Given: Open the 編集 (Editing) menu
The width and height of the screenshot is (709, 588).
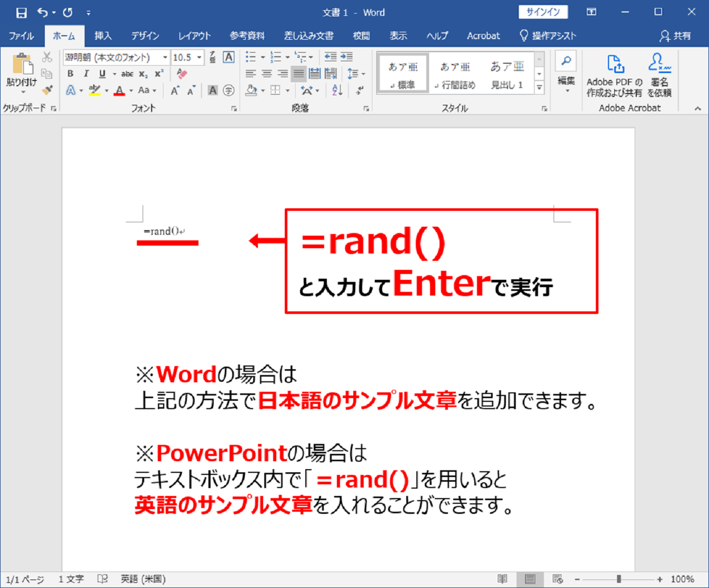Looking at the screenshot, I should (566, 73).
